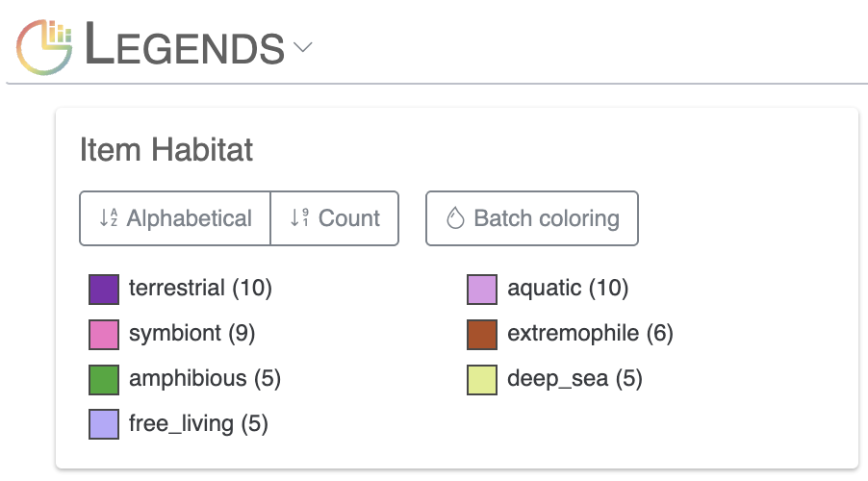Click the Item Habitat panel title

coord(166,150)
